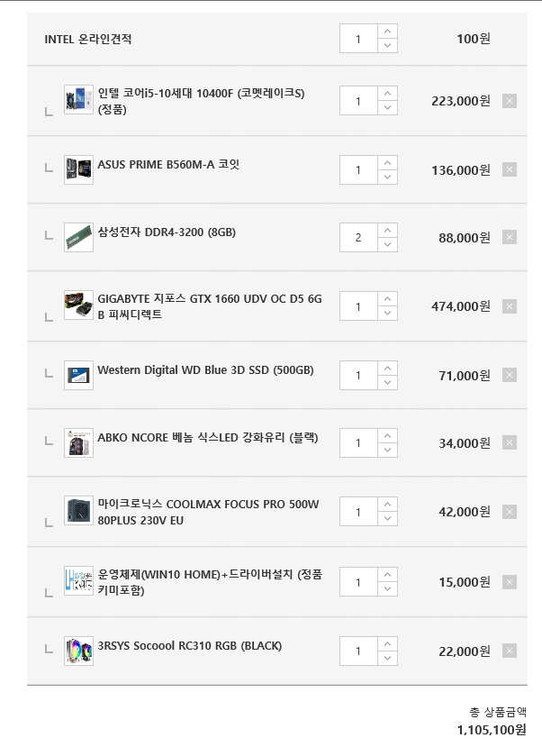This screenshot has width=542, height=756.
Task: Decrease quantity of Samsung DDR4-3200 memory
Action: point(387,244)
